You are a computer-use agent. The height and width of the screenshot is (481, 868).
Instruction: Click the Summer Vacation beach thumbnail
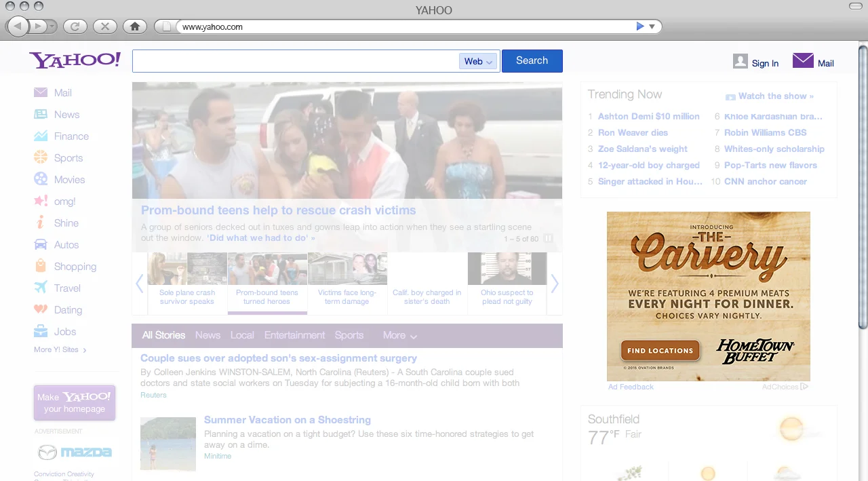coord(168,444)
